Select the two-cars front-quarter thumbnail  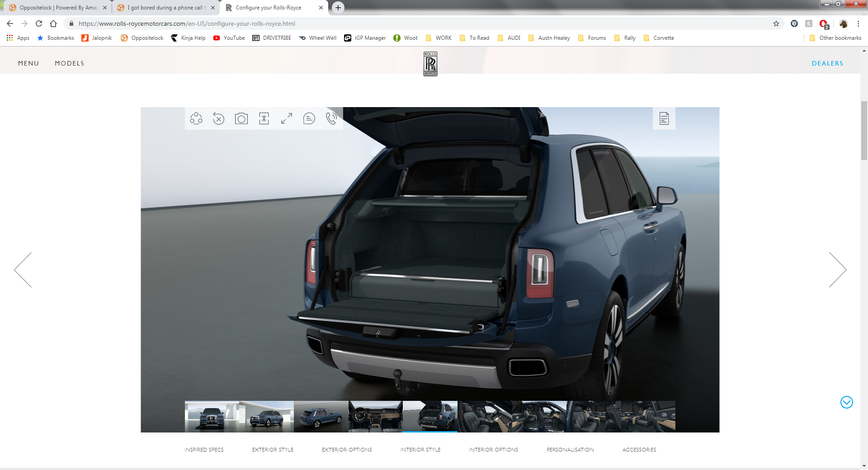point(267,416)
